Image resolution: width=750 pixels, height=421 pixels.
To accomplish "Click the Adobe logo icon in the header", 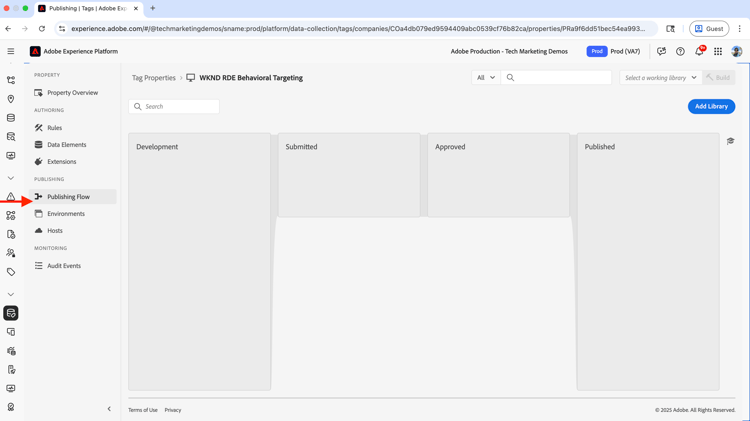I will pos(35,51).
